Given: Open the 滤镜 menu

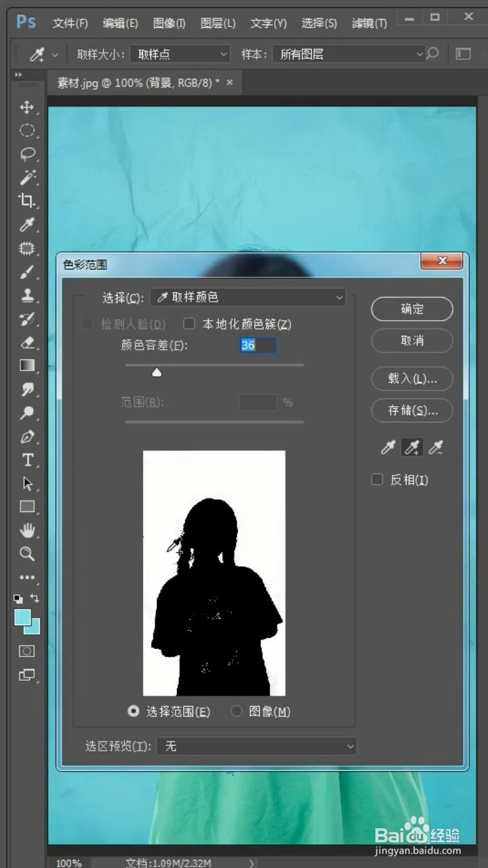Looking at the screenshot, I should (369, 23).
